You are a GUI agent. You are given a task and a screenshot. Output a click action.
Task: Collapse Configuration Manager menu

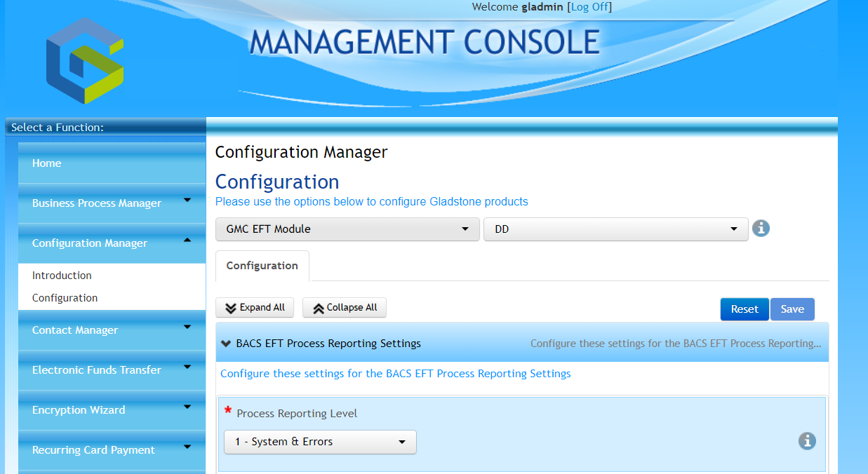coord(112,243)
